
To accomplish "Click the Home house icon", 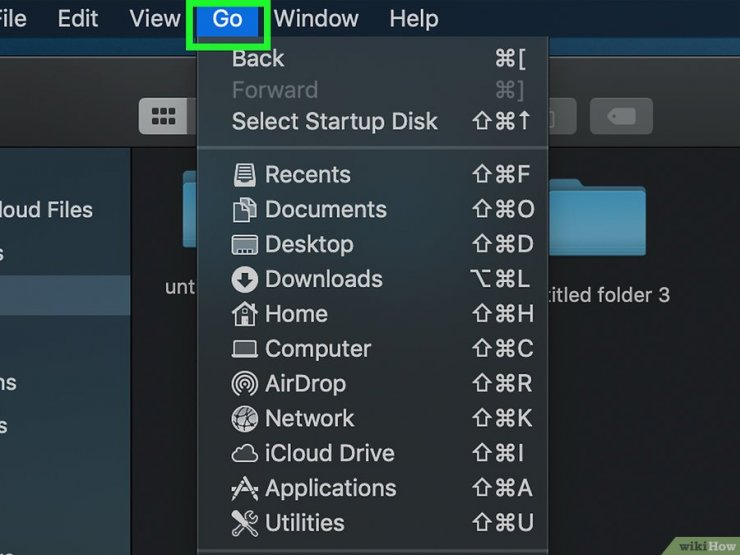I will [244, 314].
